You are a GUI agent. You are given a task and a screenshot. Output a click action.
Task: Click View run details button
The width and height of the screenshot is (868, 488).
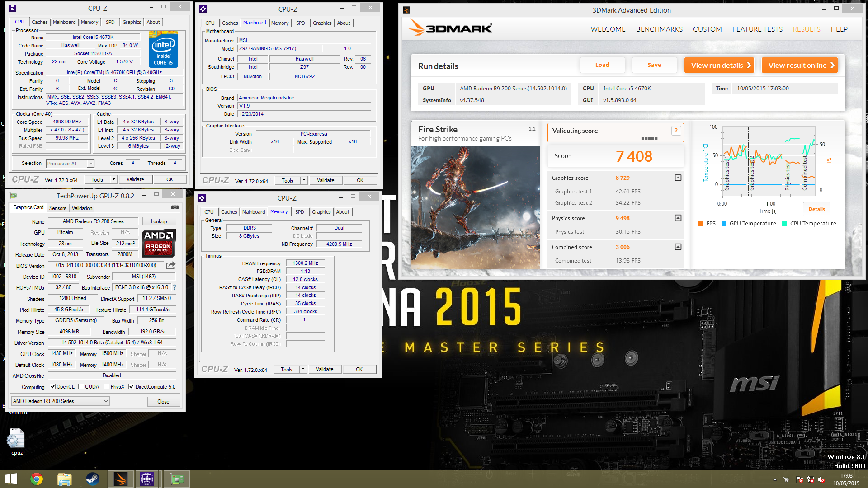click(x=720, y=65)
